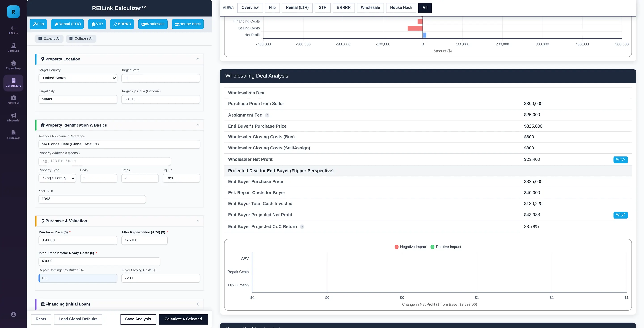Open Target Country dropdown
Image resolution: width=644 pixels, height=328 pixels.
tap(78, 78)
